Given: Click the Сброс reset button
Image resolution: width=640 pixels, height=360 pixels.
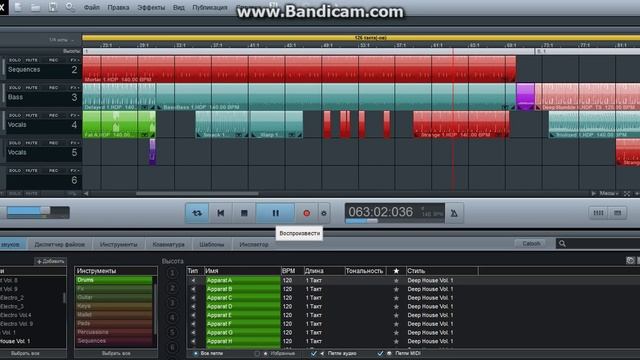Looking at the screenshot, I should tap(531, 244).
